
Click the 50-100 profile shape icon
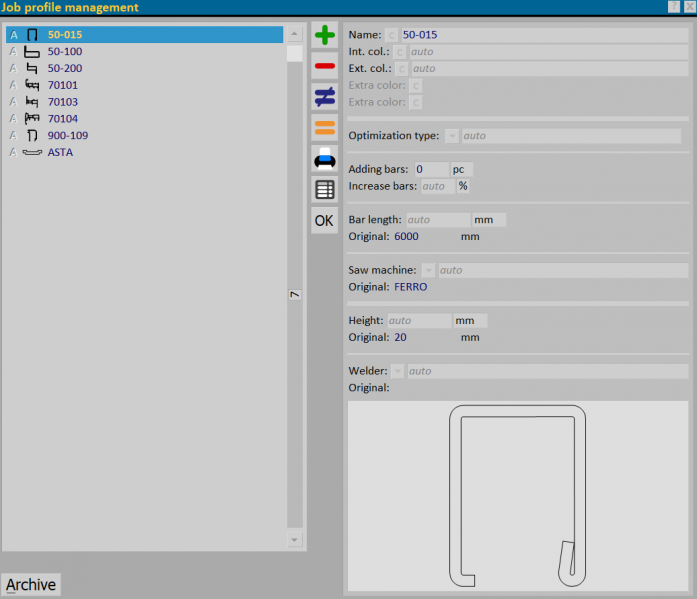click(x=32, y=52)
